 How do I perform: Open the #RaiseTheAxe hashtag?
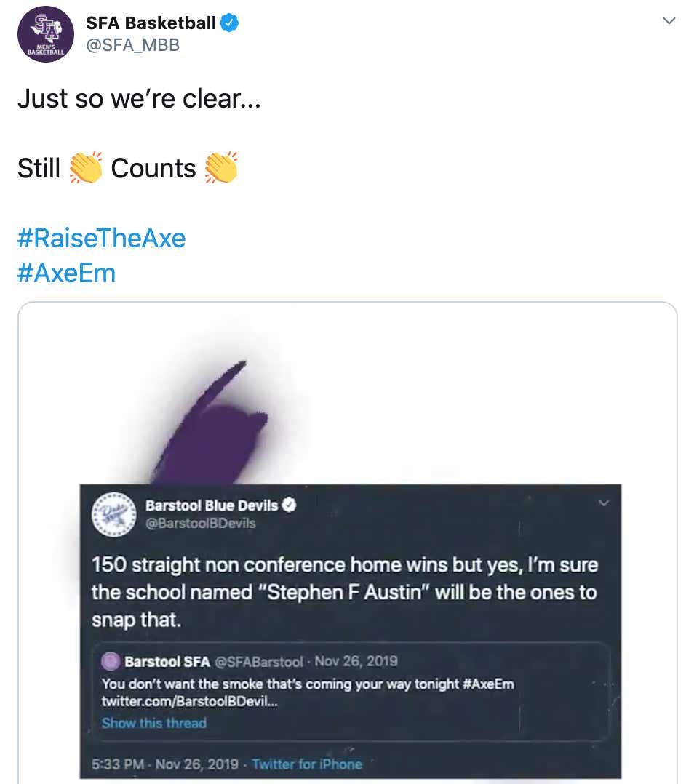point(101,238)
